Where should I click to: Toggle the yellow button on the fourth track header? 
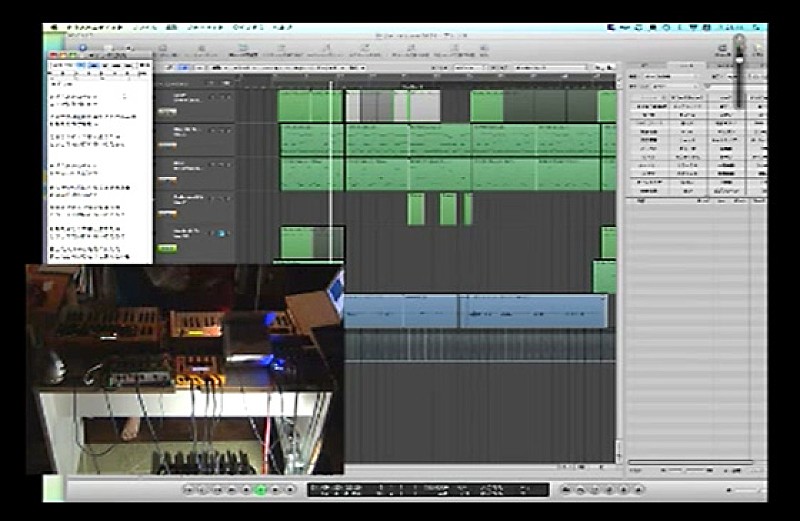pos(166,212)
